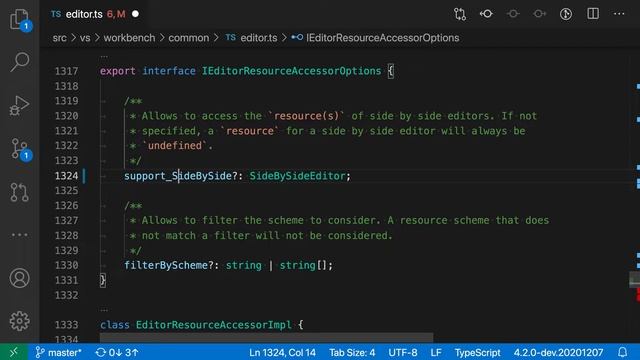Image resolution: width=640 pixels, height=360 pixels.
Task: Open More Actions ellipsis in editor toolbar
Action: pyautogui.click(x=619, y=14)
